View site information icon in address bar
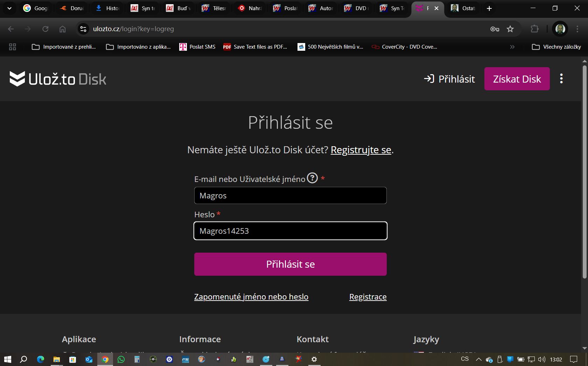Screen dimensions: 588x366 click(83, 29)
